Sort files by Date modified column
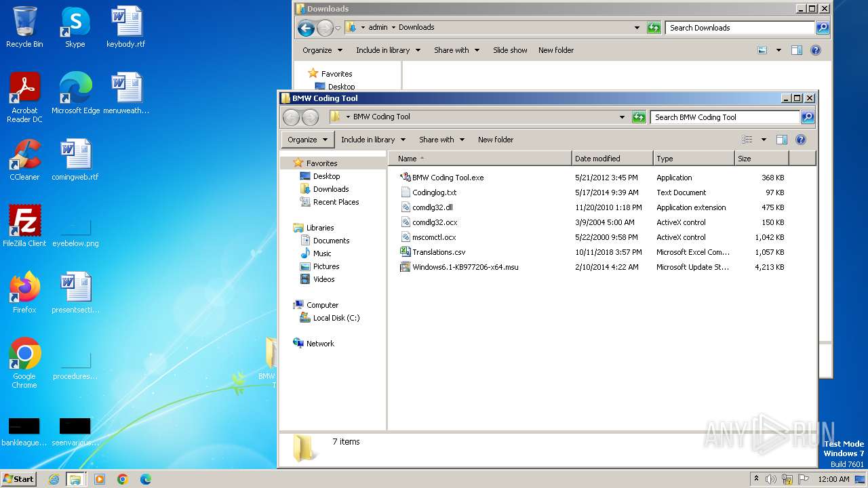The width and height of the screenshot is (868, 488). pyautogui.click(x=612, y=159)
